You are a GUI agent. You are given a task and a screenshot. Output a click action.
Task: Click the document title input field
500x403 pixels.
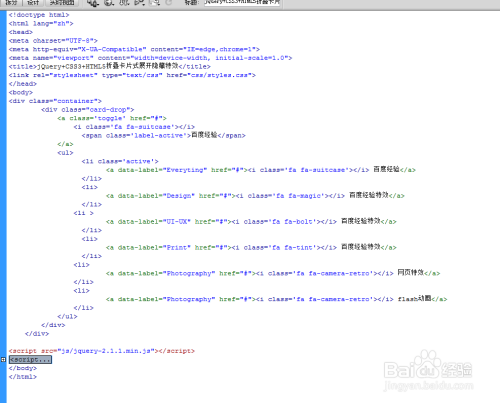[x=242, y=3]
